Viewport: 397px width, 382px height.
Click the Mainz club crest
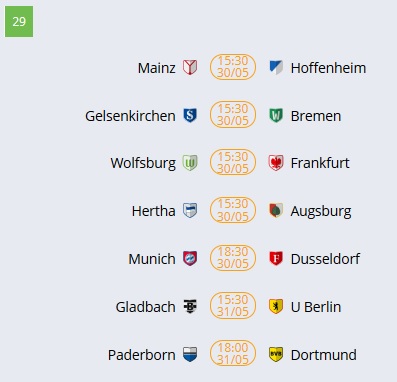coord(190,67)
